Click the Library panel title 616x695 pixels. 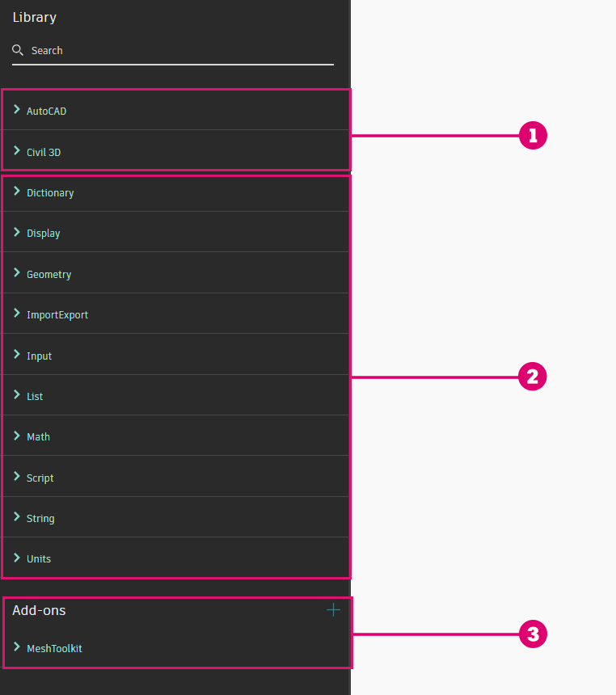tap(34, 17)
